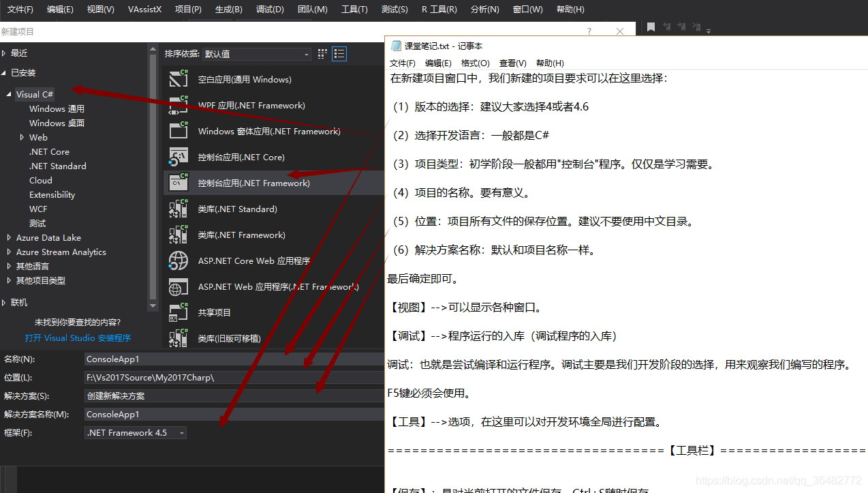Click the Class Library (.NET Framework) icon
The width and height of the screenshot is (868, 493).
point(179,235)
